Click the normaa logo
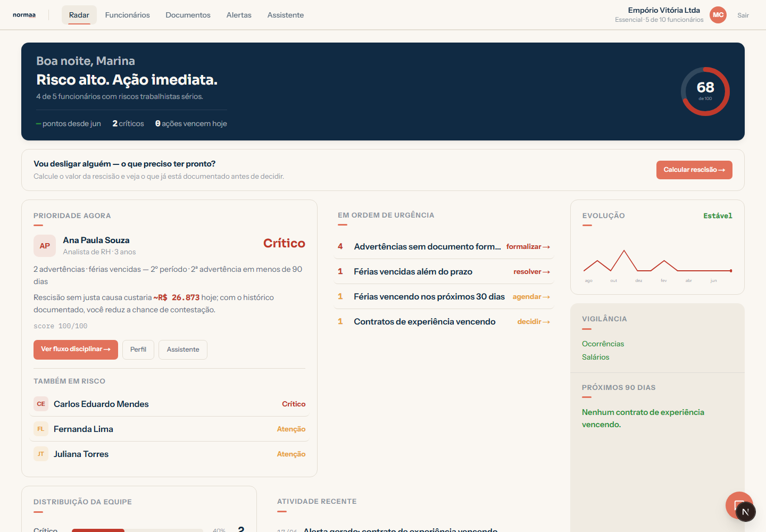 [x=24, y=15]
